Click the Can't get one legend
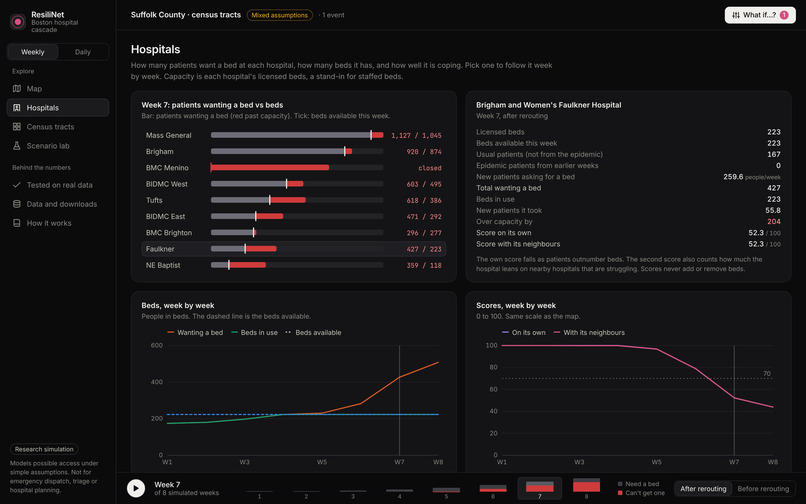Viewport: 806px width, 504px height. 641,493
